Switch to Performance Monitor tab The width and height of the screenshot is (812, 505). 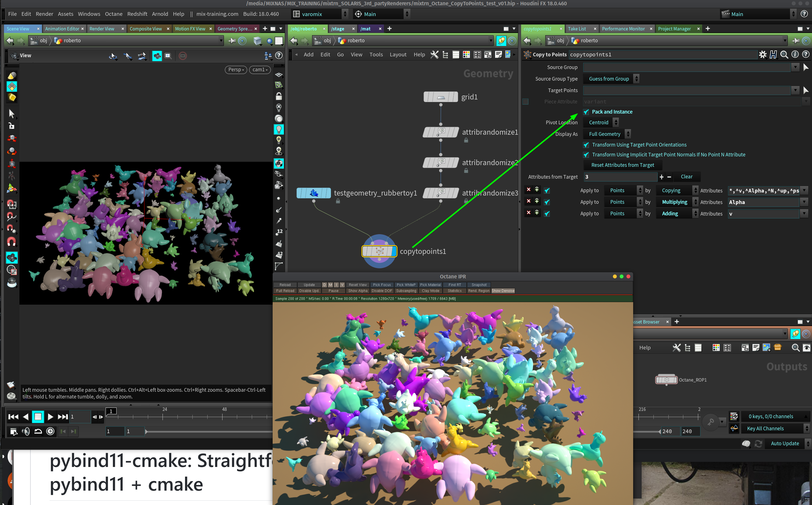[623, 29]
